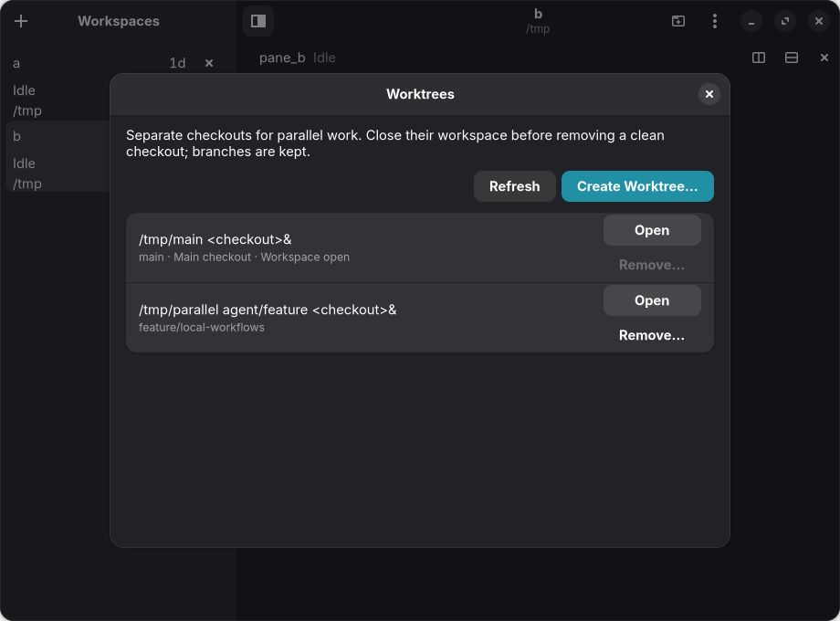Open the /tmp/main checkout worktree

(651, 230)
